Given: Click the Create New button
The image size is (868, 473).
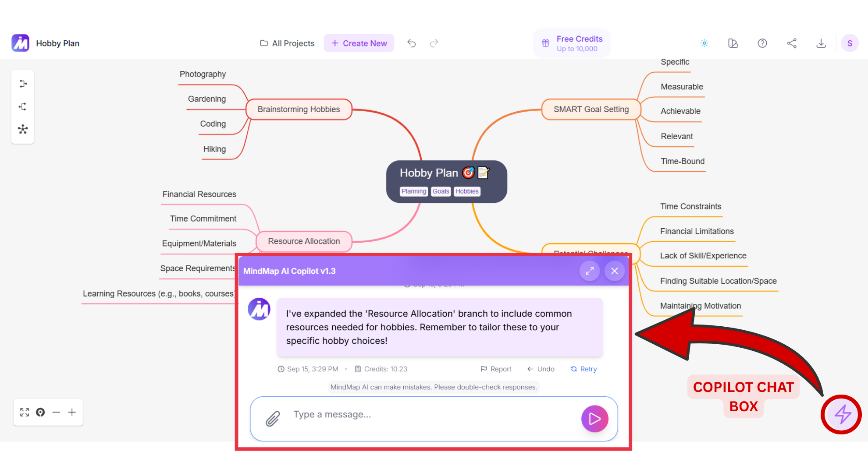Looking at the screenshot, I should tap(359, 43).
